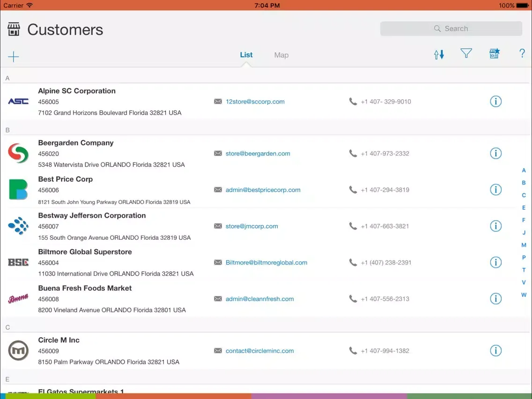Select the Buena Fresh Foods Market logo
The image size is (532, 399).
point(18,299)
